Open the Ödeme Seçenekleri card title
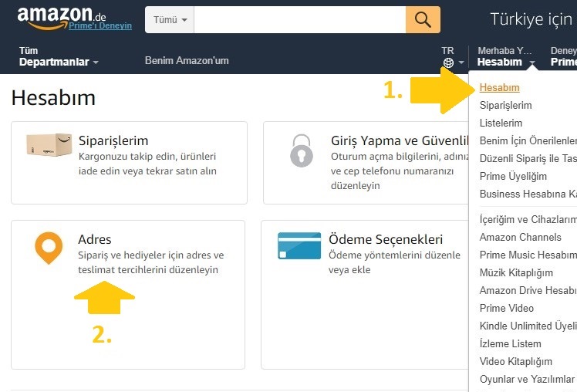Viewport: 577px width, 392px height. coord(386,240)
